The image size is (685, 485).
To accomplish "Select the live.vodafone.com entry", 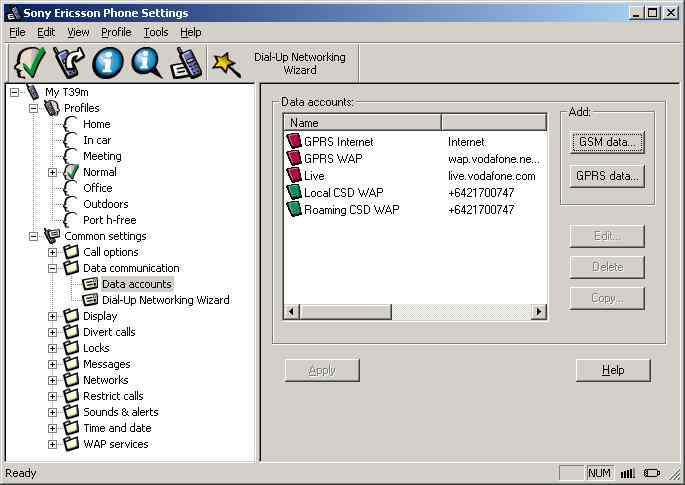I will click(491, 176).
